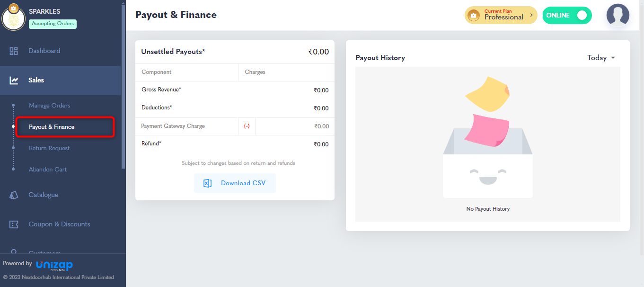This screenshot has width=644, height=287.
Task: Collapse the Sales menu section
Action: (x=61, y=81)
